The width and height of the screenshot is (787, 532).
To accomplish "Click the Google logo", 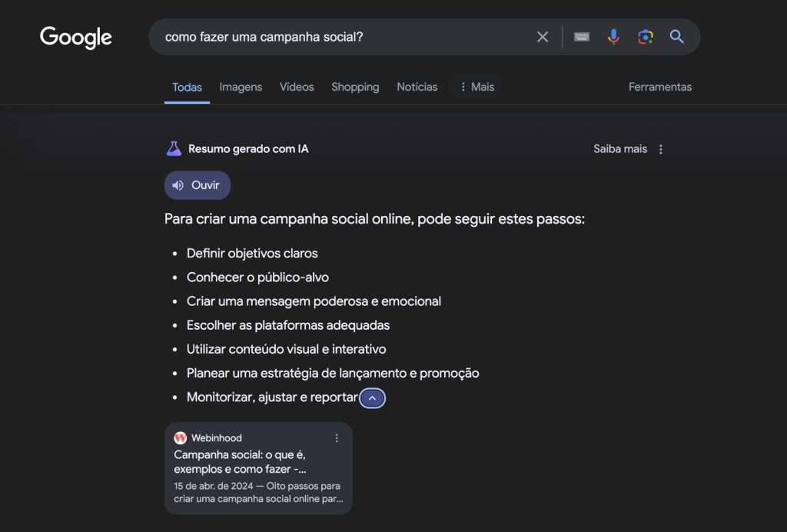I will click(75, 38).
